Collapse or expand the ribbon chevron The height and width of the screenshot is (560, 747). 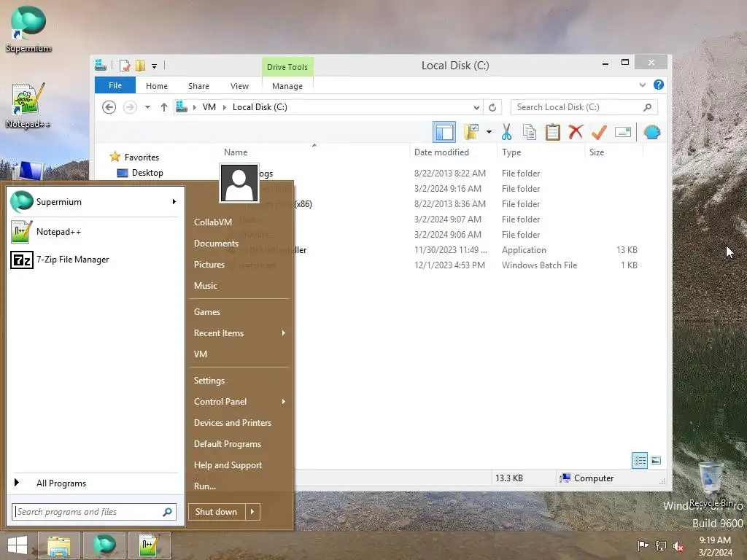click(x=642, y=85)
